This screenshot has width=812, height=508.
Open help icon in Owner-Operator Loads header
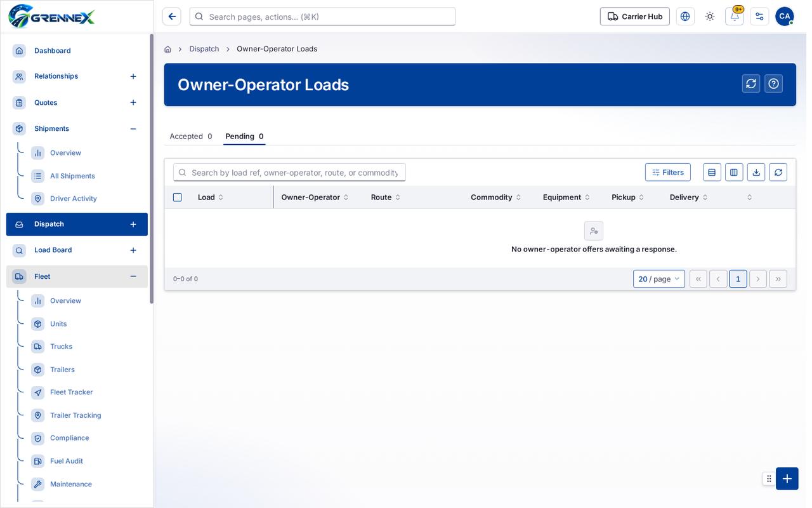point(773,84)
